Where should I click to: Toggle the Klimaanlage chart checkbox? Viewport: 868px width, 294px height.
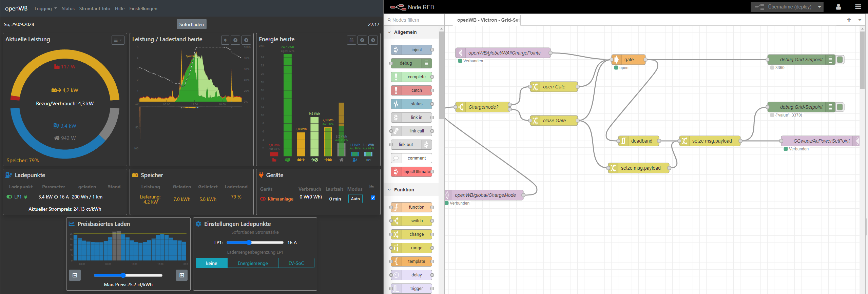pos(373,198)
